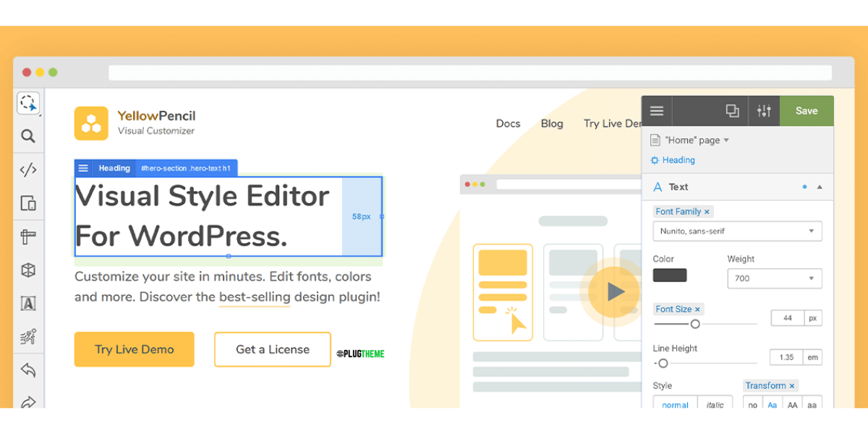Expand the "Home" page selector dropdown
868x434 pixels.
pyautogui.click(x=697, y=140)
